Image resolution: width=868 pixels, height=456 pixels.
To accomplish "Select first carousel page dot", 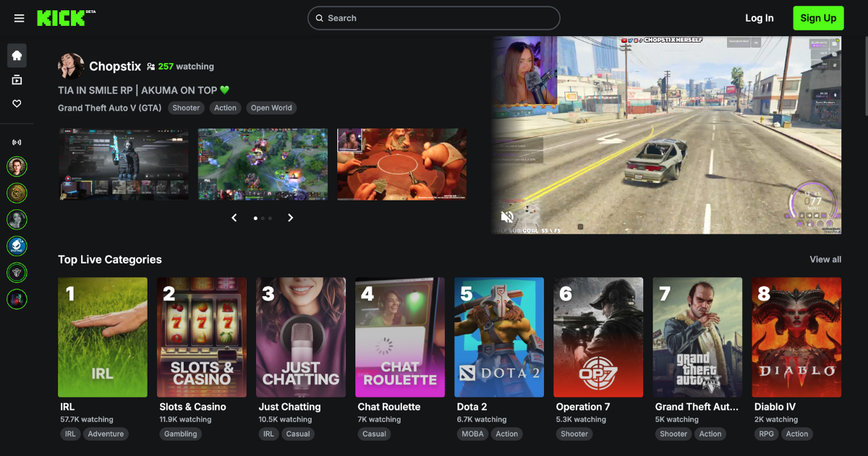I will click(x=255, y=218).
